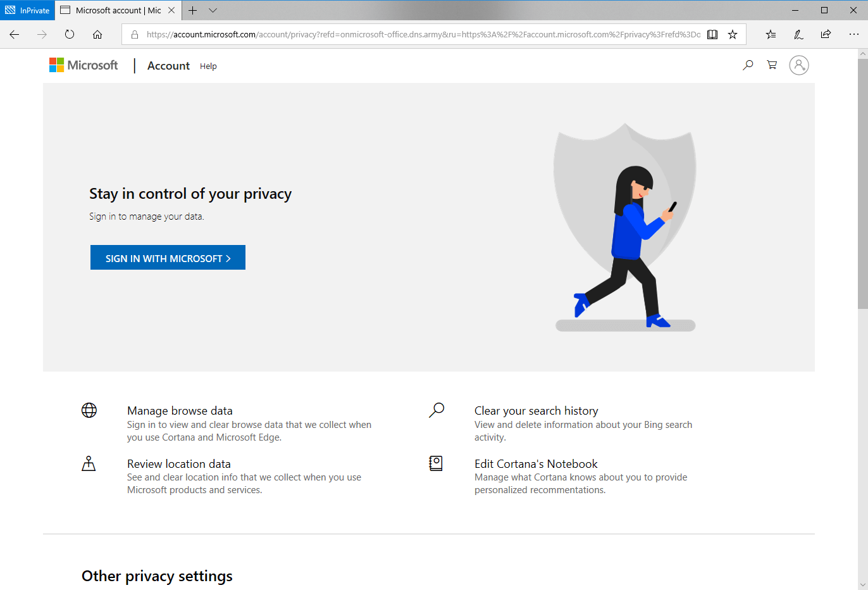
Task: Click the Add notes pen icon
Action: 798,35
